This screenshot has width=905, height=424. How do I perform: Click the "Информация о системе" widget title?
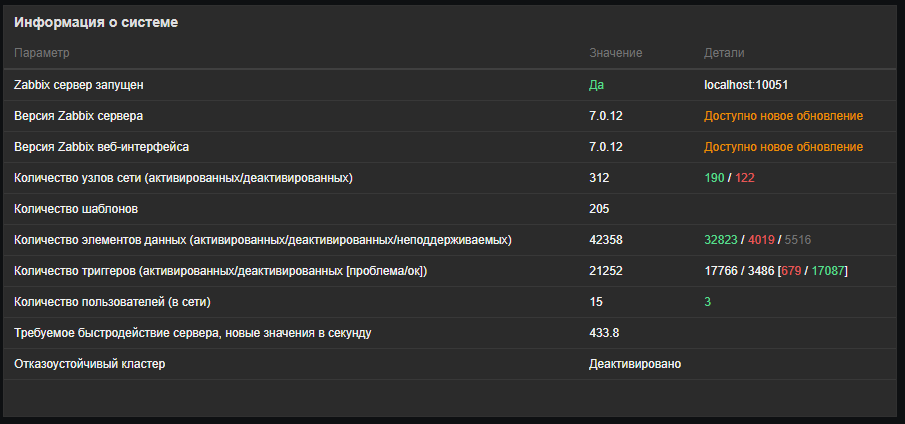[x=96, y=22]
